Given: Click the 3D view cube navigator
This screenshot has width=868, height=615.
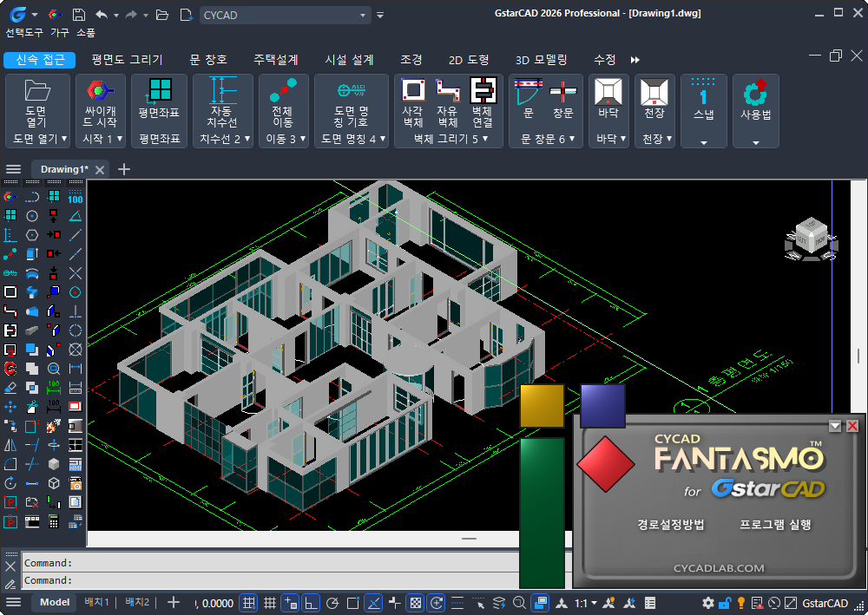Looking at the screenshot, I should point(810,238).
